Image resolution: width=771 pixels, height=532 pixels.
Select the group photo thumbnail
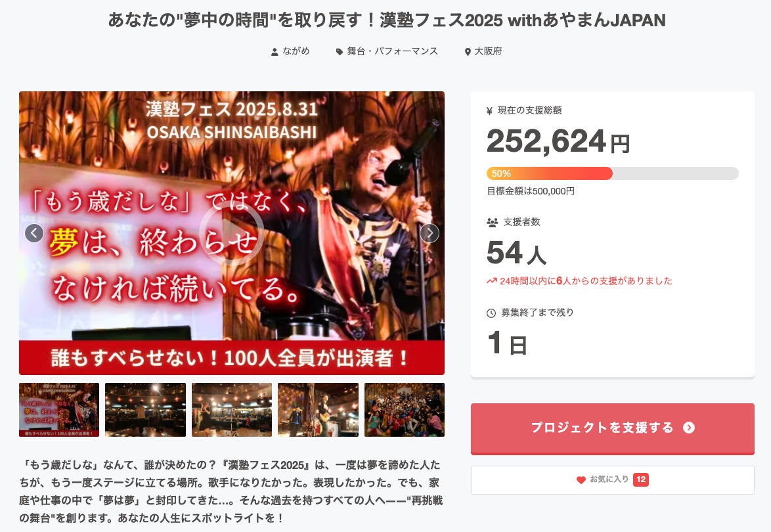pos(404,410)
